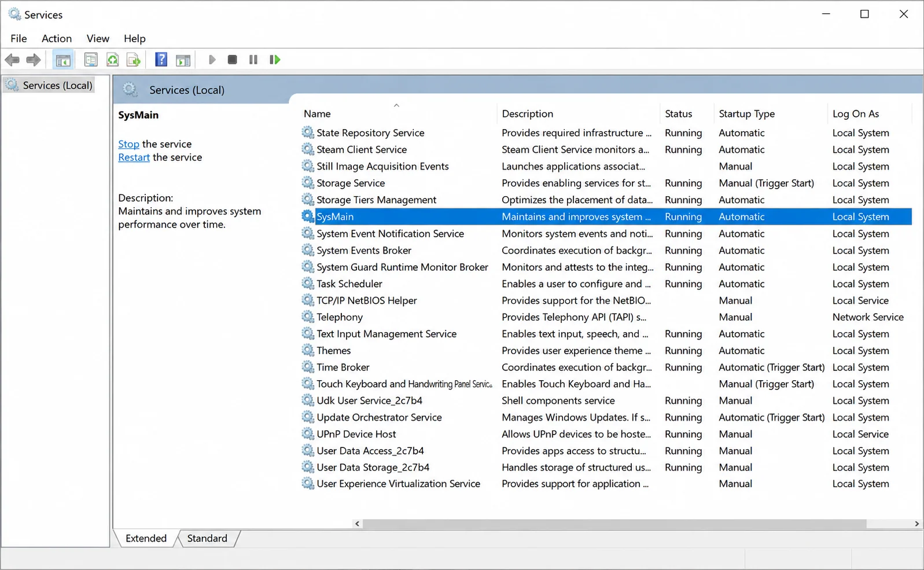The width and height of the screenshot is (924, 570).
Task: Sort by the Startup Type column header
Action: pyautogui.click(x=771, y=113)
